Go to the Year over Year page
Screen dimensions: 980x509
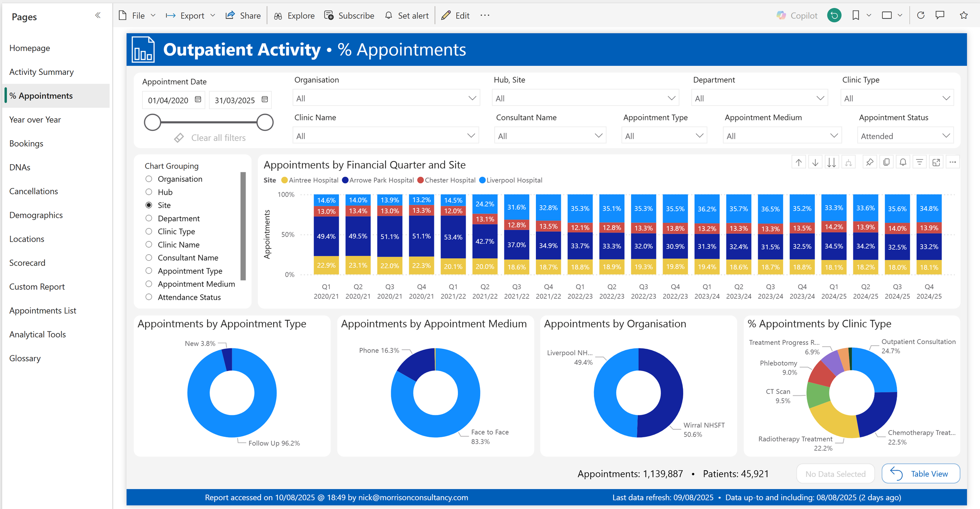coord(35,120)
